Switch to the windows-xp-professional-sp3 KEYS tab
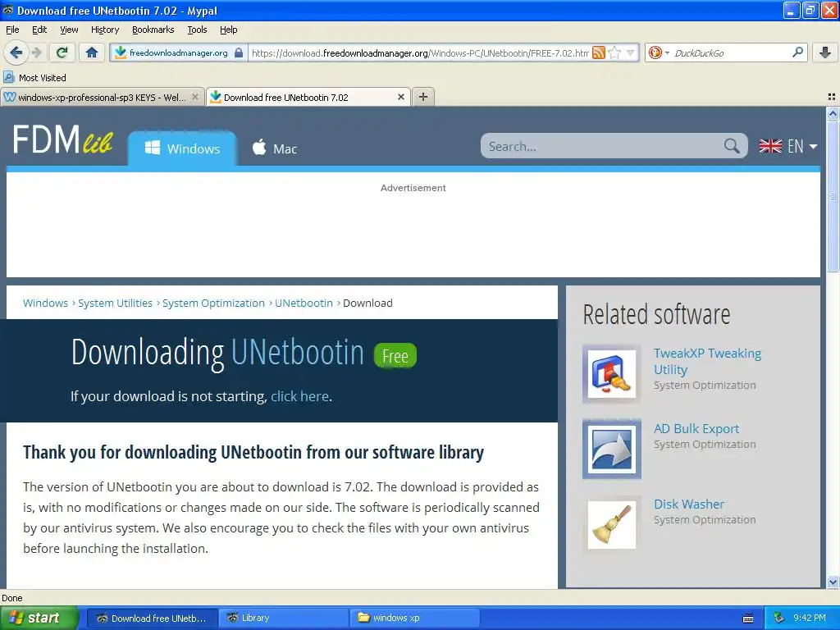 [102, 97]
